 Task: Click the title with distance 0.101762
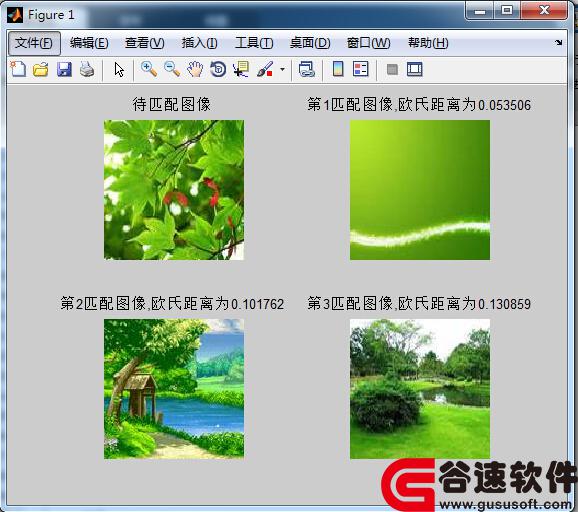172,304
